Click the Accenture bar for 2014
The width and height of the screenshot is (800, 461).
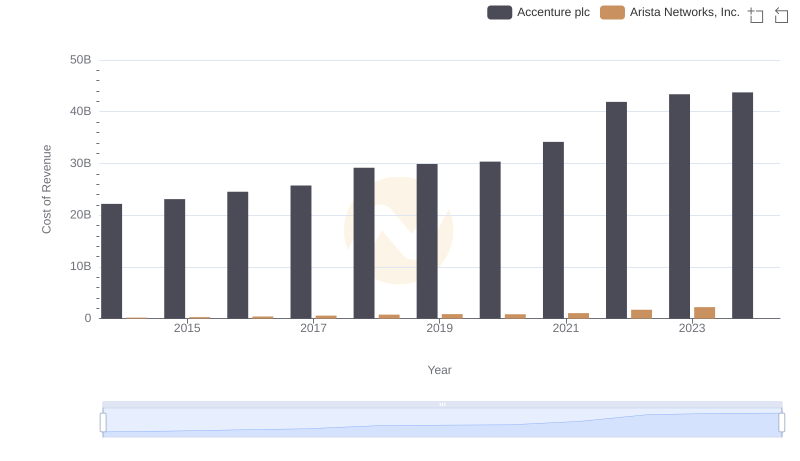pyautogui.click(x=112, y=261)
